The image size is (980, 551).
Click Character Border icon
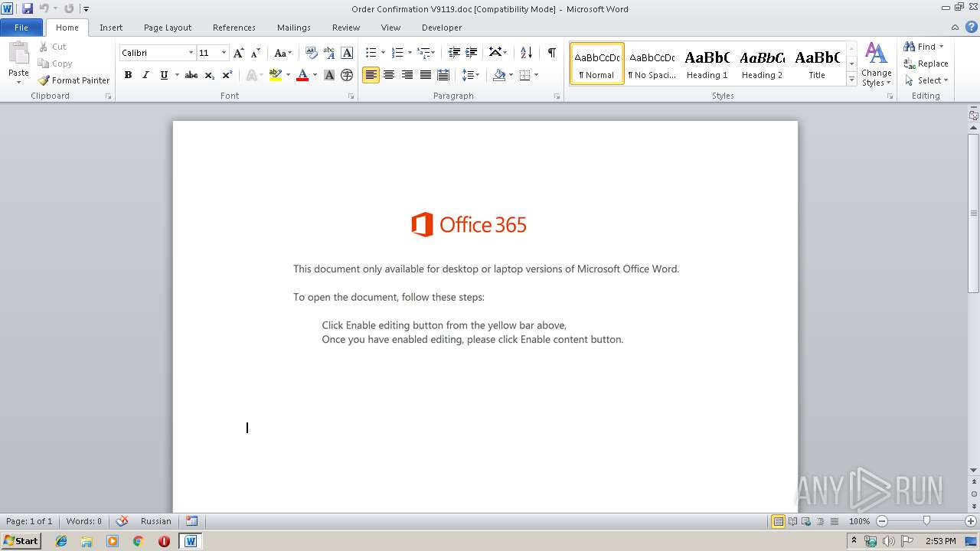(347, 53)
